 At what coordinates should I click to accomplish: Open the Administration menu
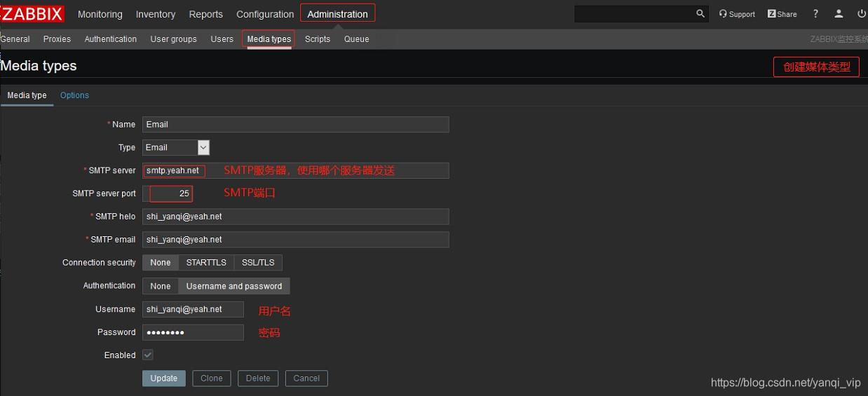338,13
